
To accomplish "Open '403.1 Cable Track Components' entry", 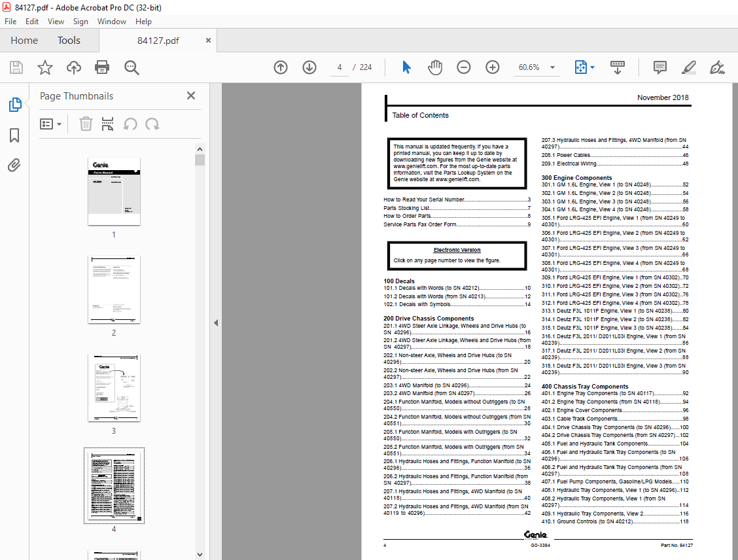I will 615,419.
